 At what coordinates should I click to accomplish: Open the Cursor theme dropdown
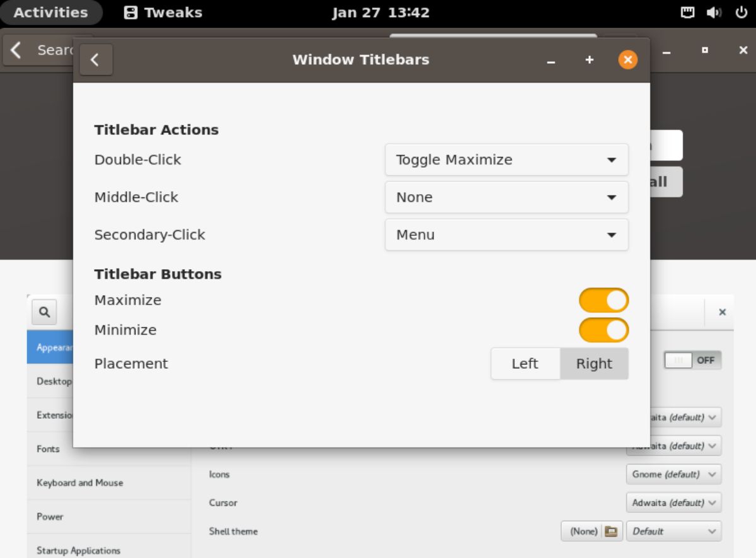[673, 503]
